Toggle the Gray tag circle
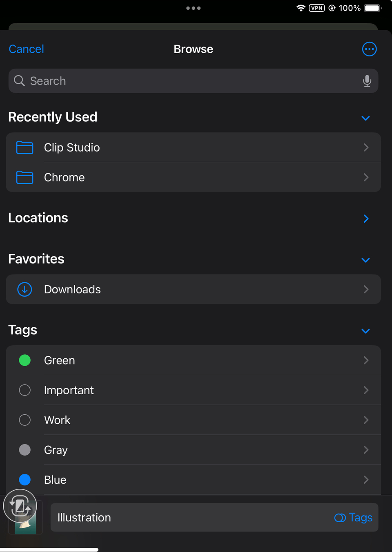The image size is (392, 552). click(x=24, y=450)
